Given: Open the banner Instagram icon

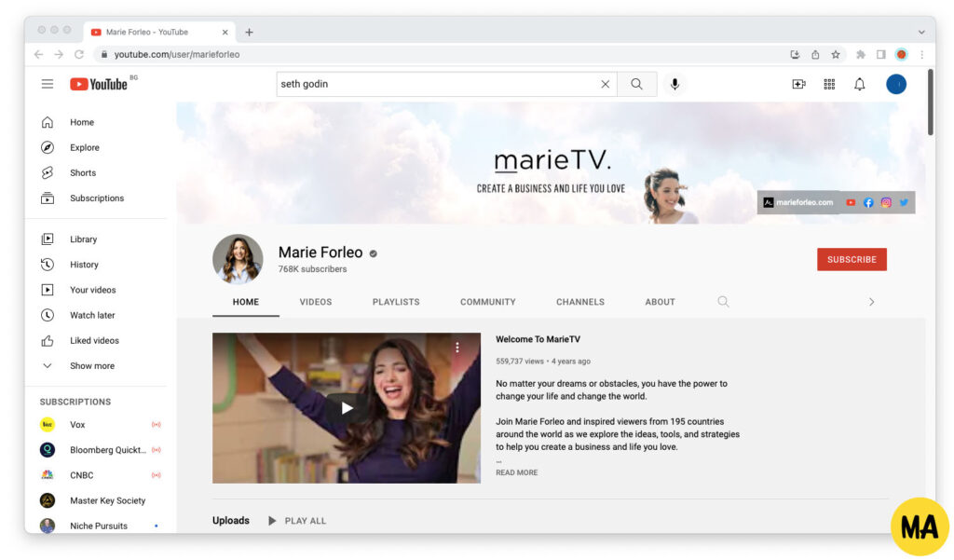Looking at the screenshot, I should pos(886,203).
